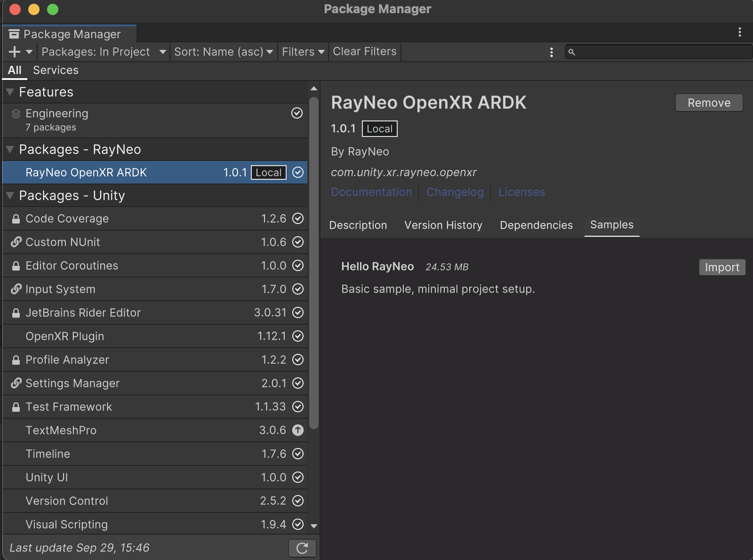Select the Engineering feature row
The image size is (753, 560).
[x=155, y=120]
